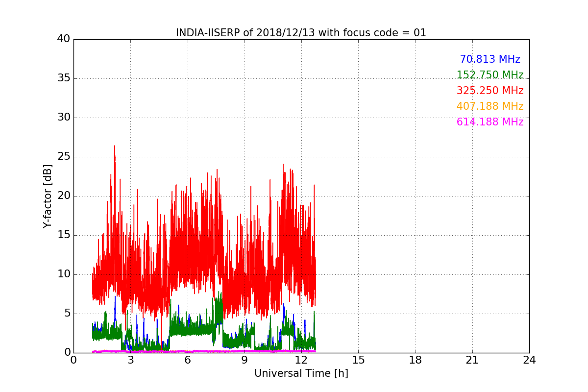Click the y-axis tick label 5
The height and width of the screenshot is (392, 588).
[67, 314]
